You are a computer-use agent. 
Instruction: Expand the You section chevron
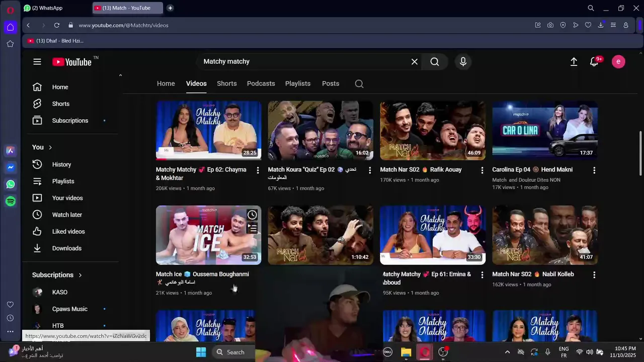(x=50, y=147)
